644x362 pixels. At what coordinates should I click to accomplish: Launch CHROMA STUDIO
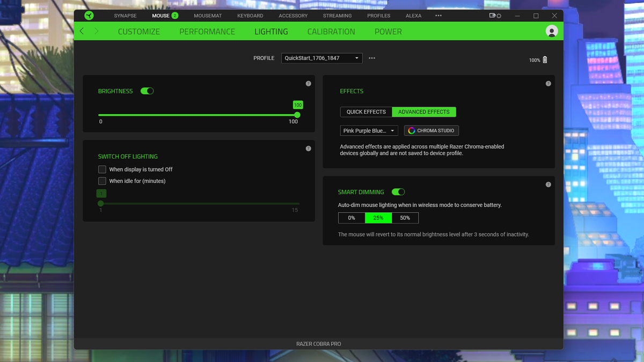(431, 130)
